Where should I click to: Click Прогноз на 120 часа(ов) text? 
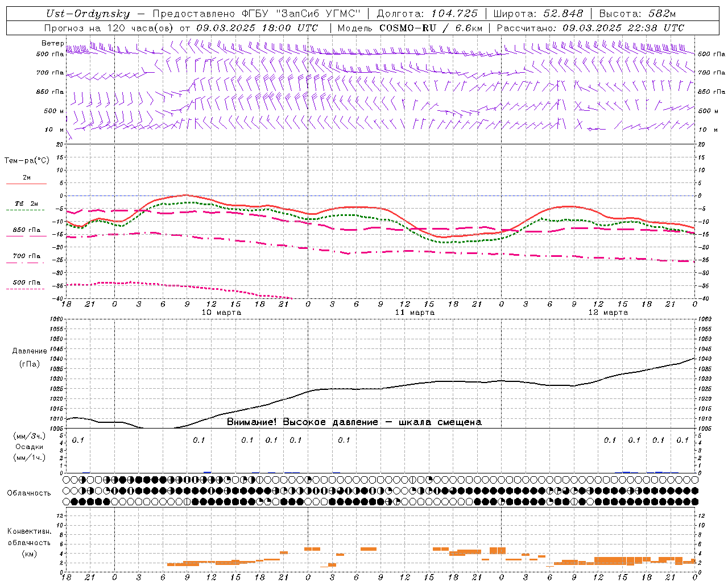(109, 28)
